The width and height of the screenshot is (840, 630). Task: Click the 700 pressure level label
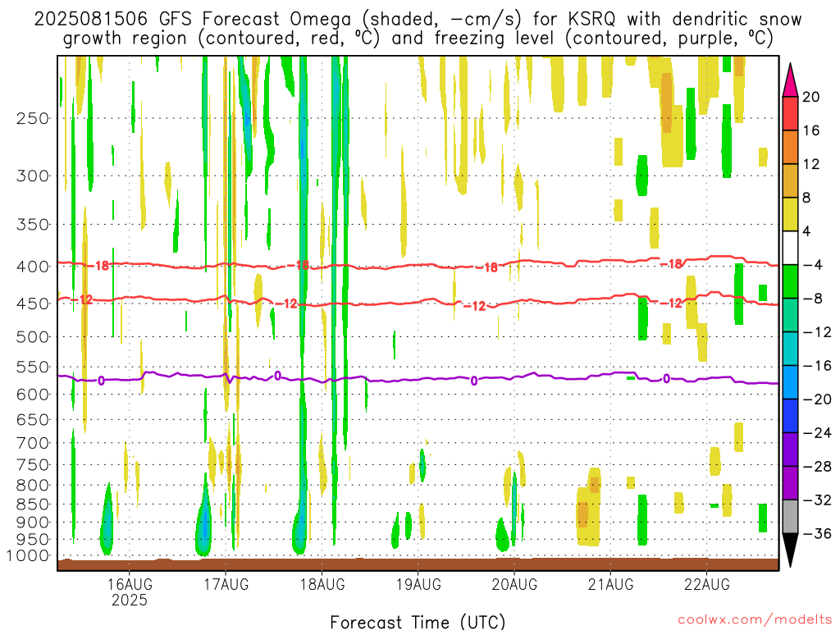(32, 443)
